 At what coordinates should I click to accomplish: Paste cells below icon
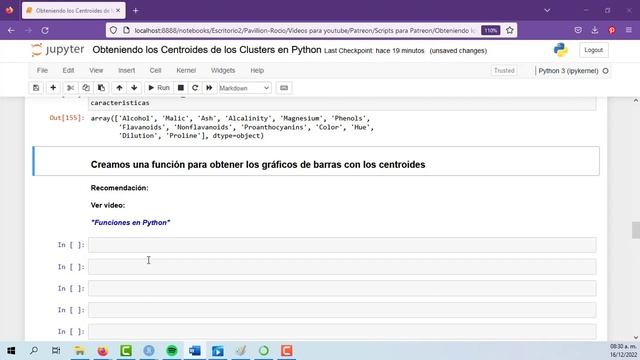pos(101,88)
